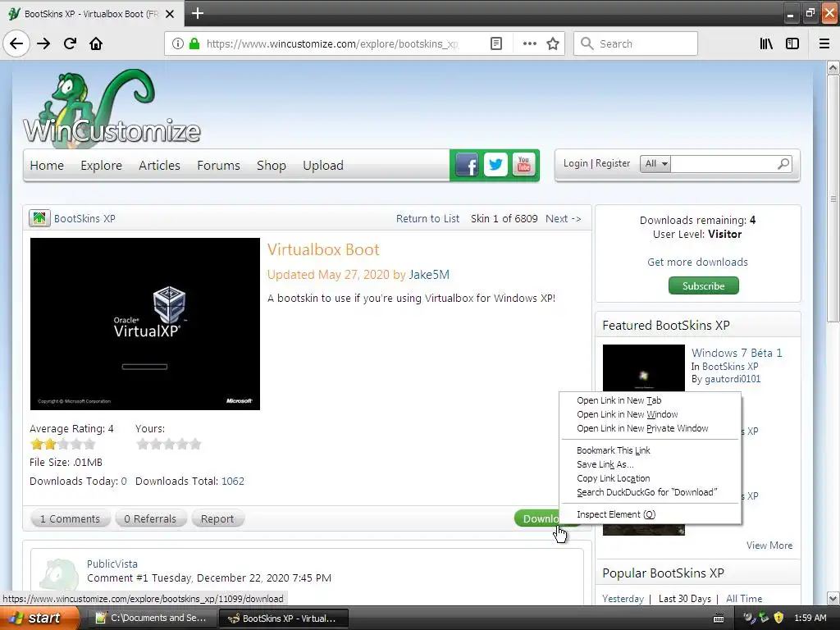Open the Library icon in toolbar

point(766,43)
